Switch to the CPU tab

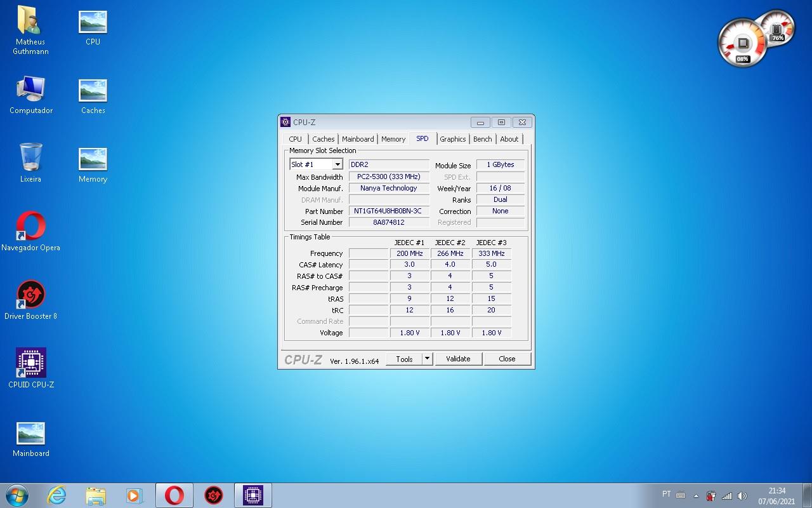pos(295,139)
